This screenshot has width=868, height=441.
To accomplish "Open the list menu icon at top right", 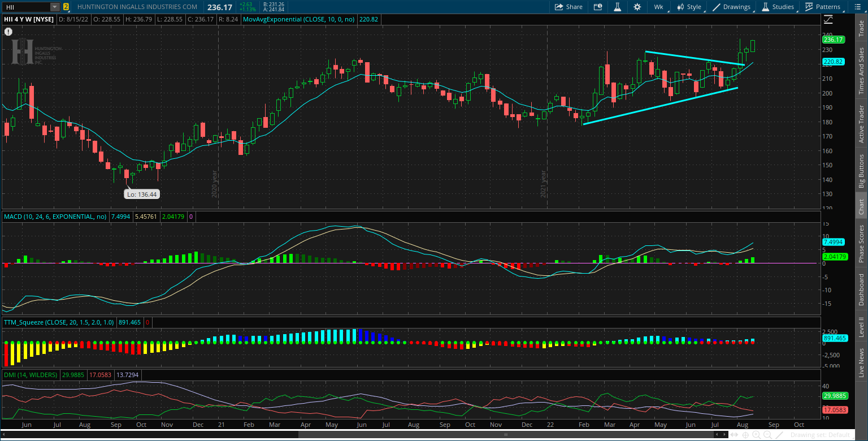I will tap(857, 7).
